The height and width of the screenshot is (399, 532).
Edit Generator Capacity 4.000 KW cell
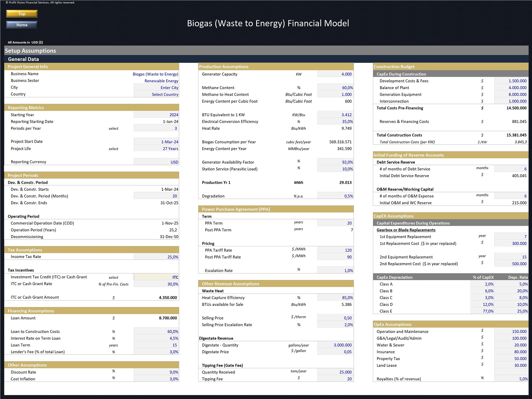click(335, 74)
